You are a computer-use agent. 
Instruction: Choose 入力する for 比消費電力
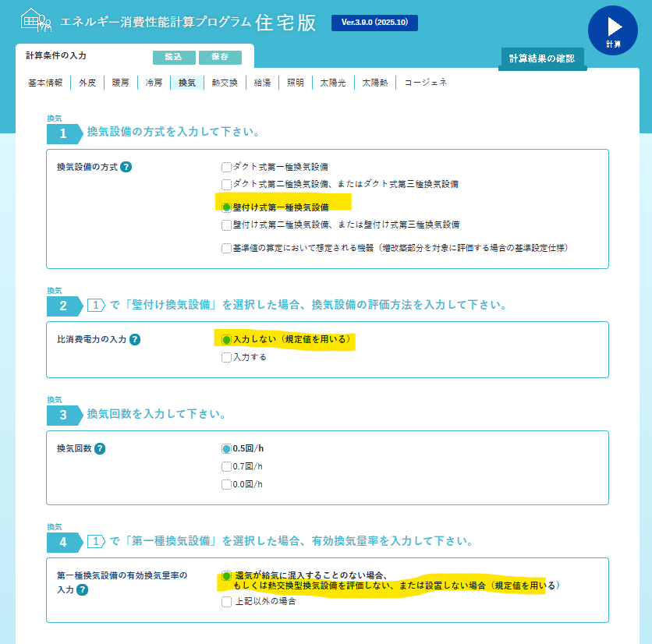pos(226,357)
